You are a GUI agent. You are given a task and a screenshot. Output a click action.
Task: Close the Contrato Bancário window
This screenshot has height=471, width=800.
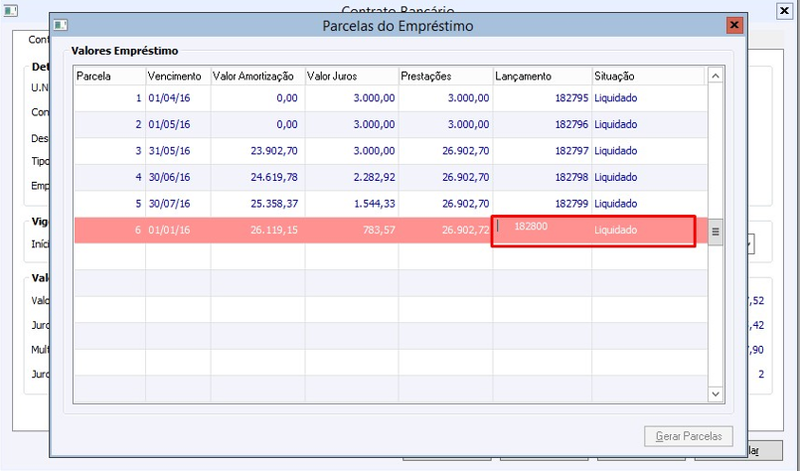pyautogui.click(x=785, y=11)
